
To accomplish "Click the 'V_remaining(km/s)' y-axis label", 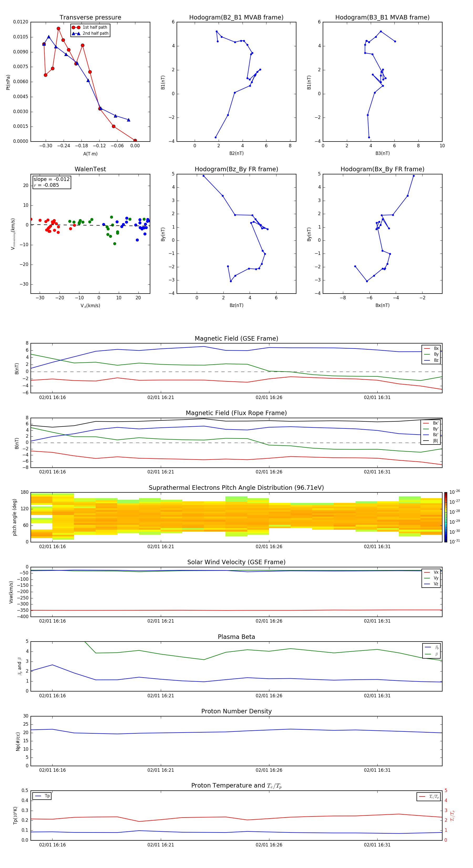I will (13, 234).
